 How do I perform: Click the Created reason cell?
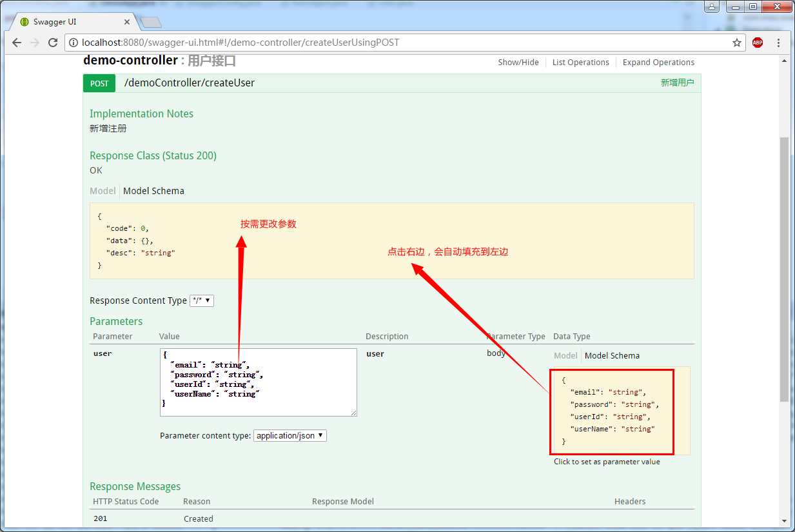pyautogui.click(x=198, y=518)
